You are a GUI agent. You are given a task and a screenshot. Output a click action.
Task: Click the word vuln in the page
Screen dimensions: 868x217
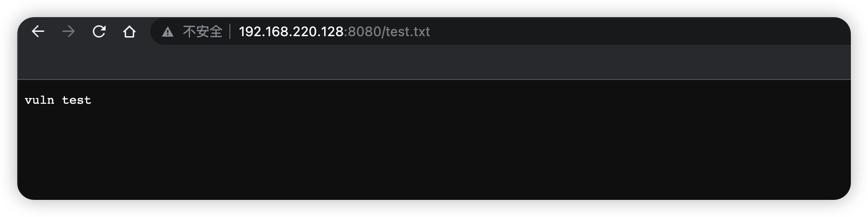point(39,100)
